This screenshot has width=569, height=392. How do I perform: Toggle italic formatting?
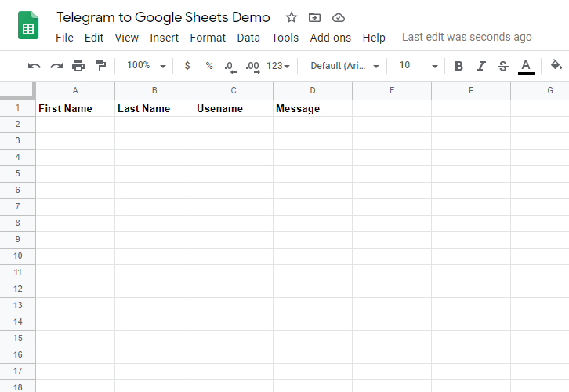pyautogui.click(x=480, y=66)
